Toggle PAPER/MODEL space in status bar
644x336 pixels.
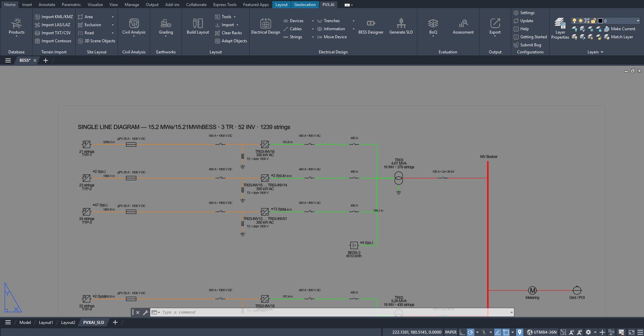point(451,332)
